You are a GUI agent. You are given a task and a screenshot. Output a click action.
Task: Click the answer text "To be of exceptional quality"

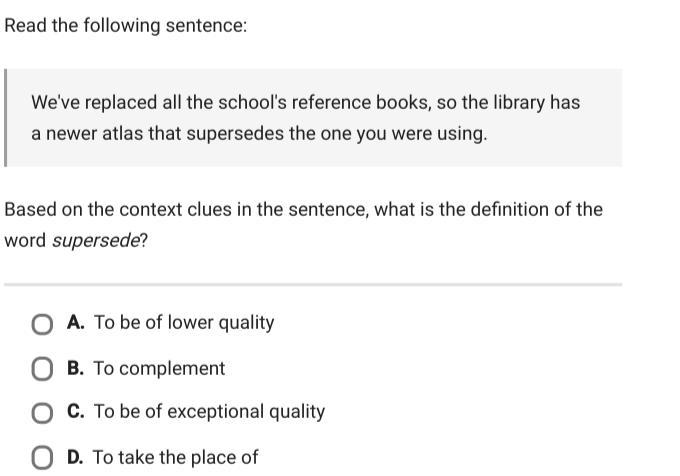click(x=209, y=411)
